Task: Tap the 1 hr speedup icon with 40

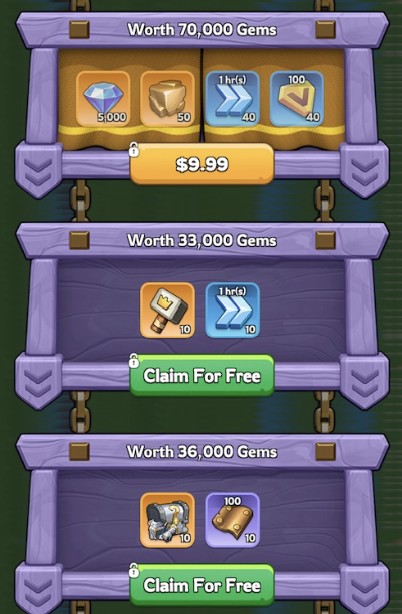Action: [x=233, y=98]
